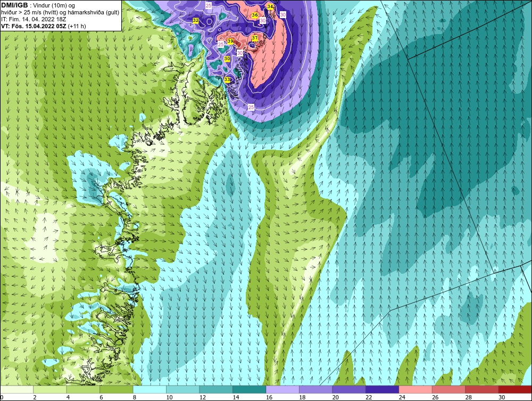Click the 'Vindur (10m) og' heading text

pyautogui.click(x=55, y=6)
